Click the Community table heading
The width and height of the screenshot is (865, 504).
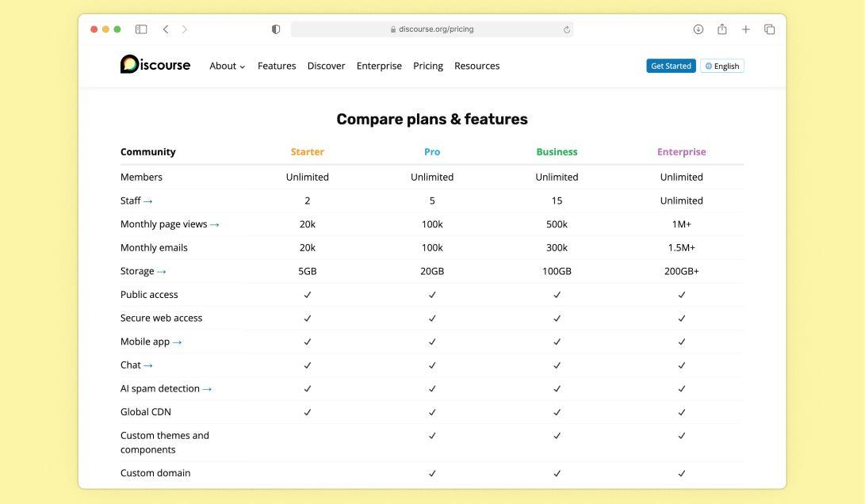147,151
